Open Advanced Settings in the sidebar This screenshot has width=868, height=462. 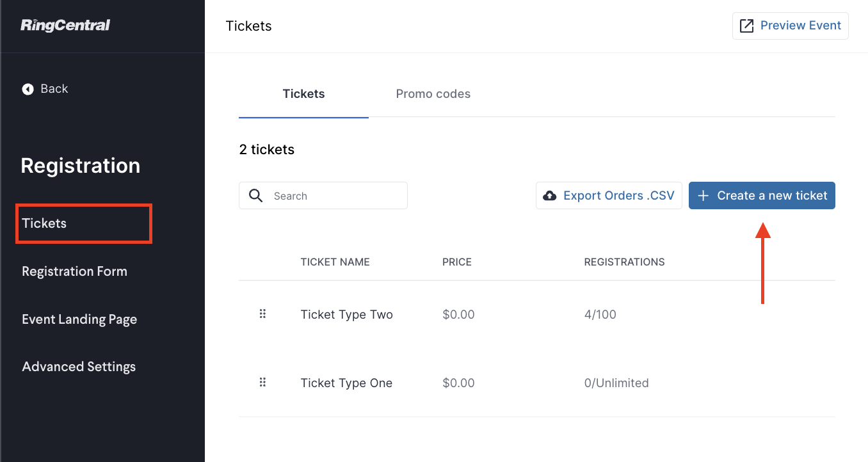(79, 367)
